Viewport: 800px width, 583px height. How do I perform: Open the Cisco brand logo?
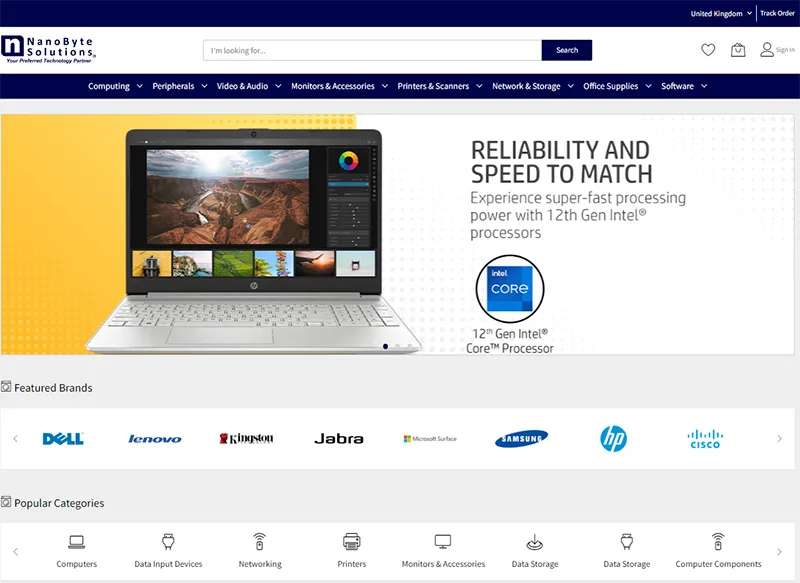[x=705, y=439]
